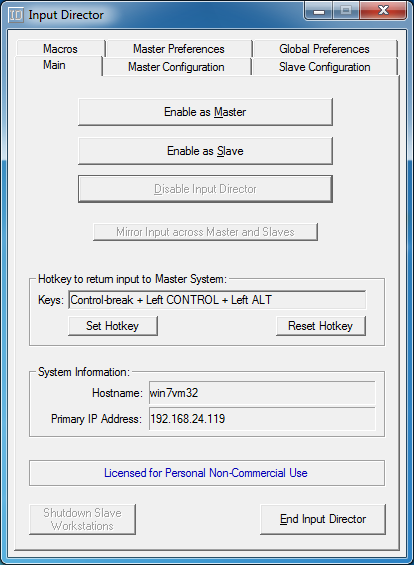Open the Global Preferences tab

(324, 49)
